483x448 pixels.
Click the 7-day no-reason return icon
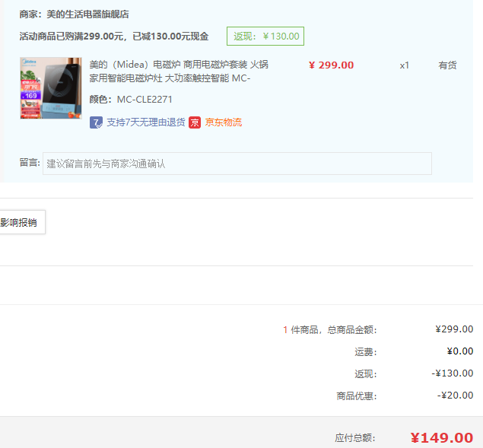96,122
